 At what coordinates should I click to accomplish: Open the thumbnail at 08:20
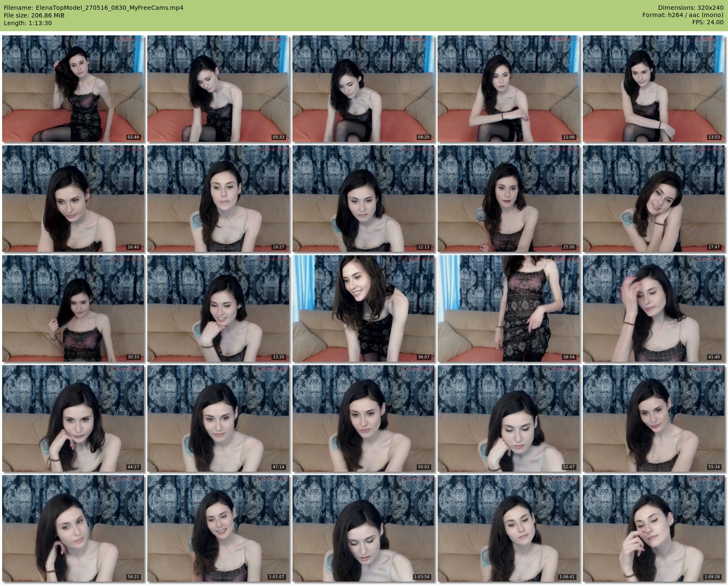click(x=364, y=89)
